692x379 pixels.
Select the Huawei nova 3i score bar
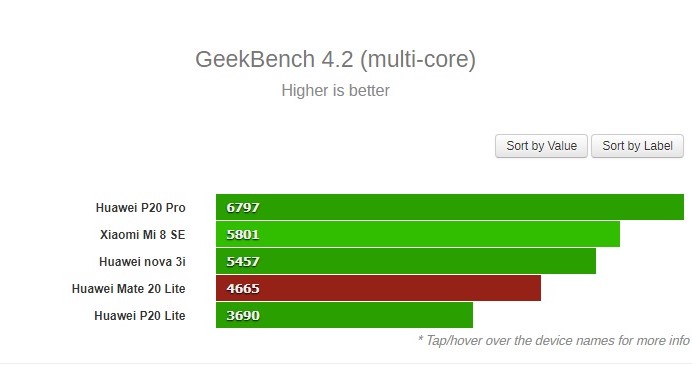pos(406,261)
